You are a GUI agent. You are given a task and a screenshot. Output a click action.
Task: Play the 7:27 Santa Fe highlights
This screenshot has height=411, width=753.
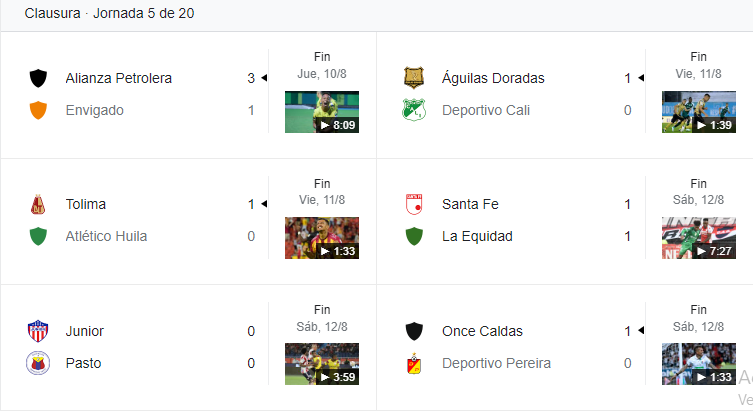698,238
